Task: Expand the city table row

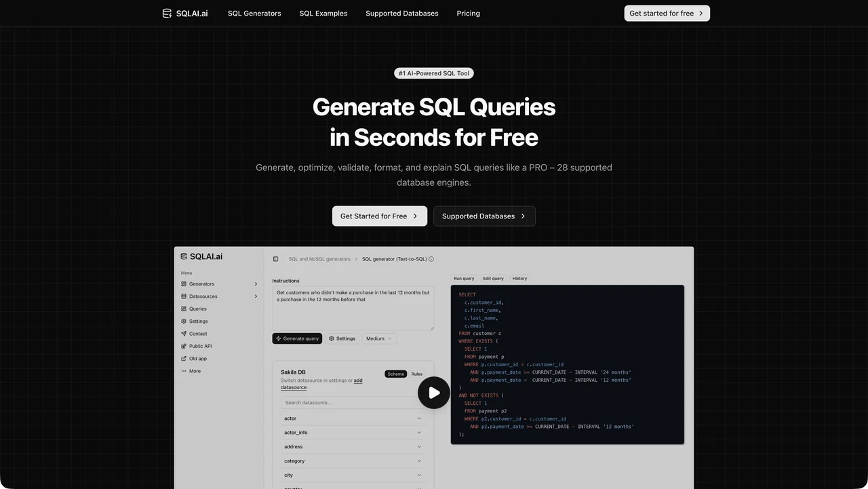Action: tap(353, 475)
